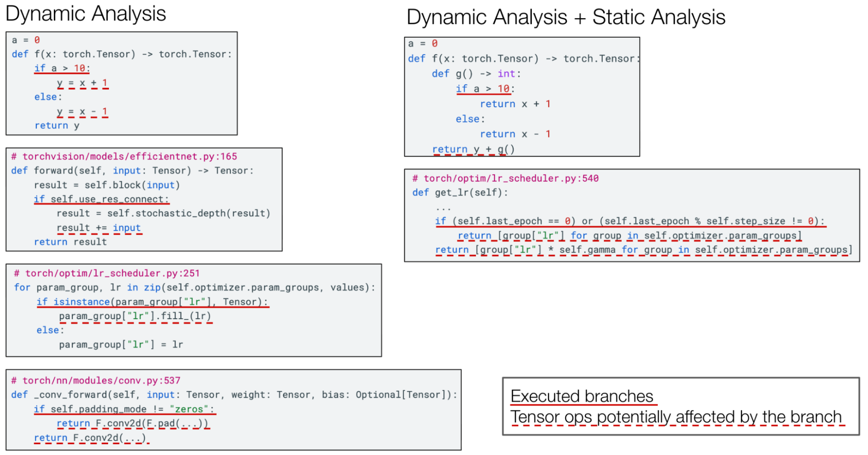This screenshot has height=455, width=868.
Task: Click the "Dynamic Analysis + Static Analysis" heading
Action: click(x=565, y=17)
